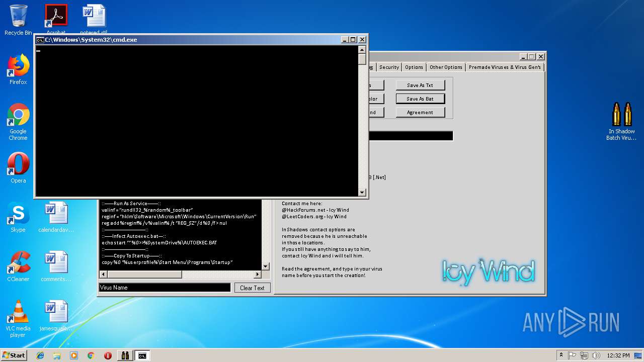This screenshot has height=362, width=644.
Task: Open the comments document on the desktop
Action: click(x=56, y=266)
